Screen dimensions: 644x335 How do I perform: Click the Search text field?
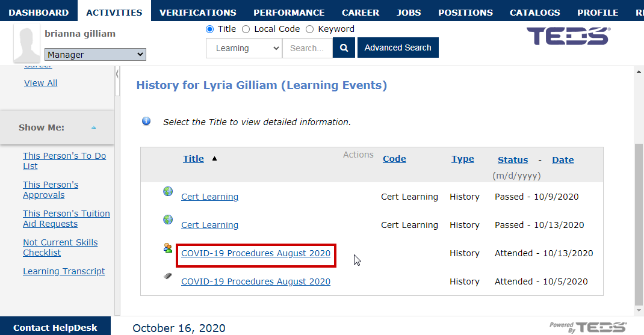point(307,48)
